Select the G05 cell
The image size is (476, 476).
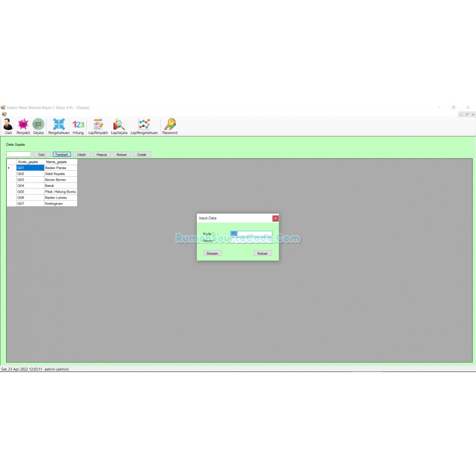pyautogui.click(x=30, y=191)
